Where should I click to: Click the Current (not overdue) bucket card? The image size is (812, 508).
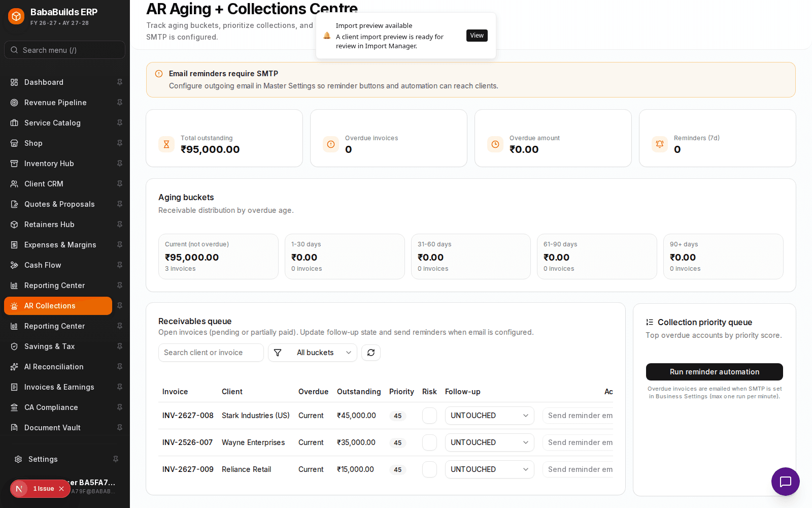(218, 257)
